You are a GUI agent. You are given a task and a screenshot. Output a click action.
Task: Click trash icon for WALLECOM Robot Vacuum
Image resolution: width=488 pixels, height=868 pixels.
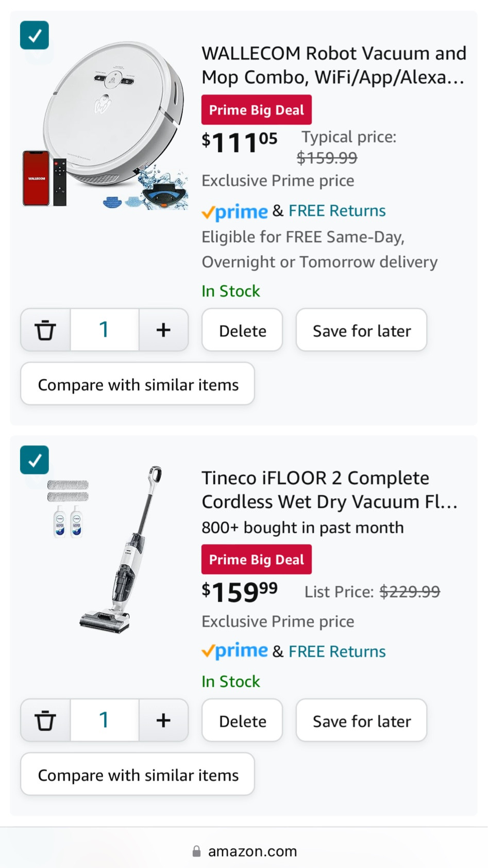(x=45, y=330)
